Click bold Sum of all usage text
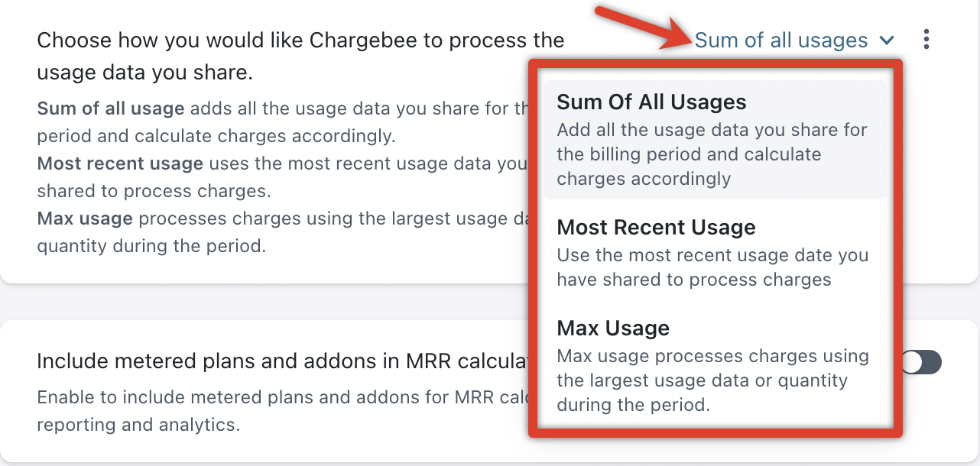The height and width of the screenshot is (466, 980). pos(111,108)
